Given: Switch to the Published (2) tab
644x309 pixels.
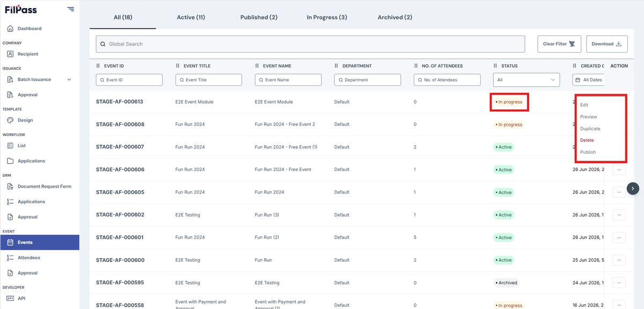Looking at the screenshot, I should [259, 17].
